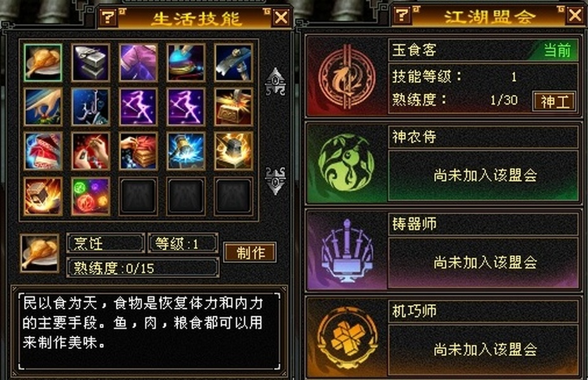
Task: Click the skill list scroll up arrow
Action: [x=275, y=81]
